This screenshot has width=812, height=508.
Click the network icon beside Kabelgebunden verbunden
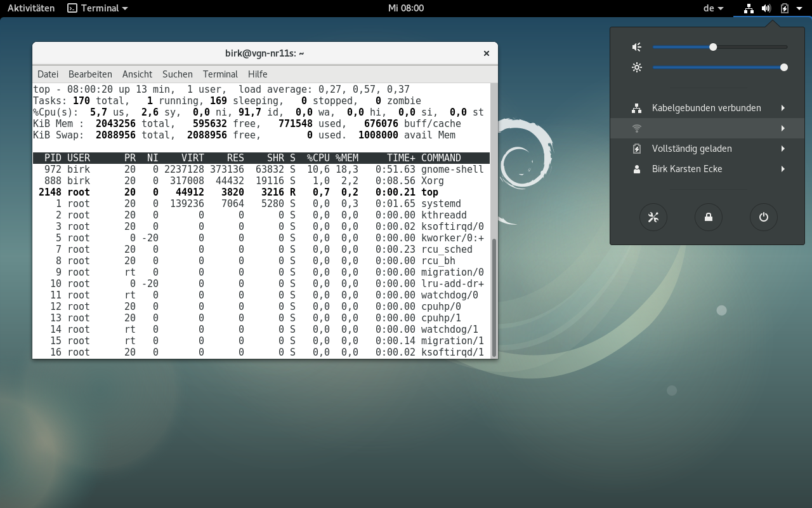click(x=637, y=108)
